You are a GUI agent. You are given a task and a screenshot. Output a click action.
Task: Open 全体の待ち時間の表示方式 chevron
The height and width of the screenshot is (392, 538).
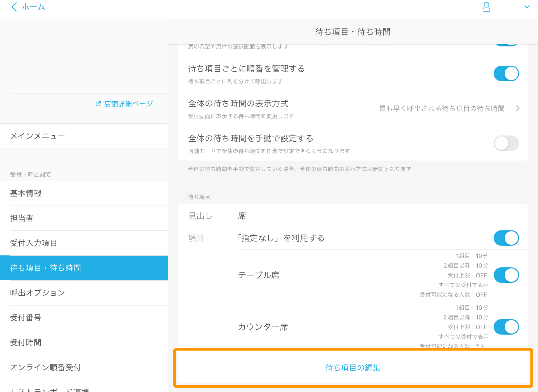tap(518, 109)
